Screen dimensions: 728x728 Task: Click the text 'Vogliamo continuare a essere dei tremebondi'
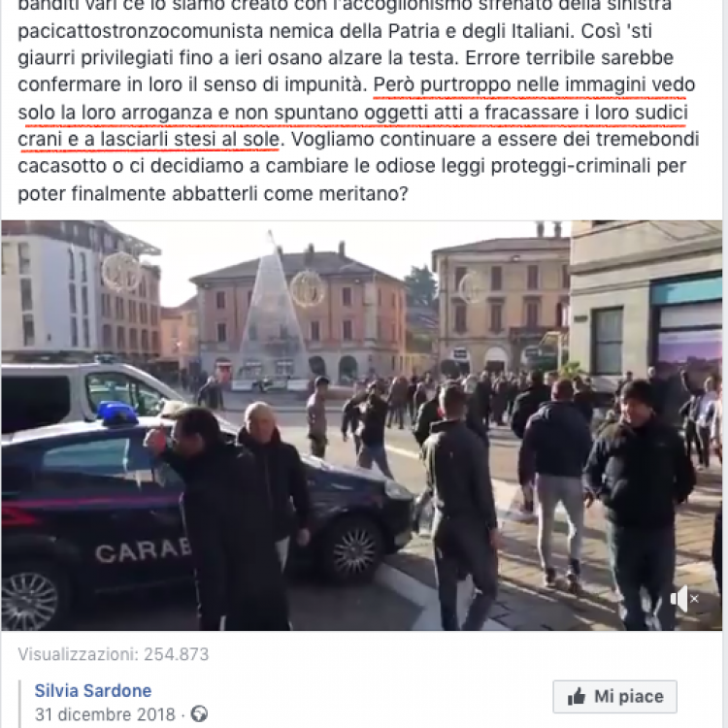pos(495,139)
